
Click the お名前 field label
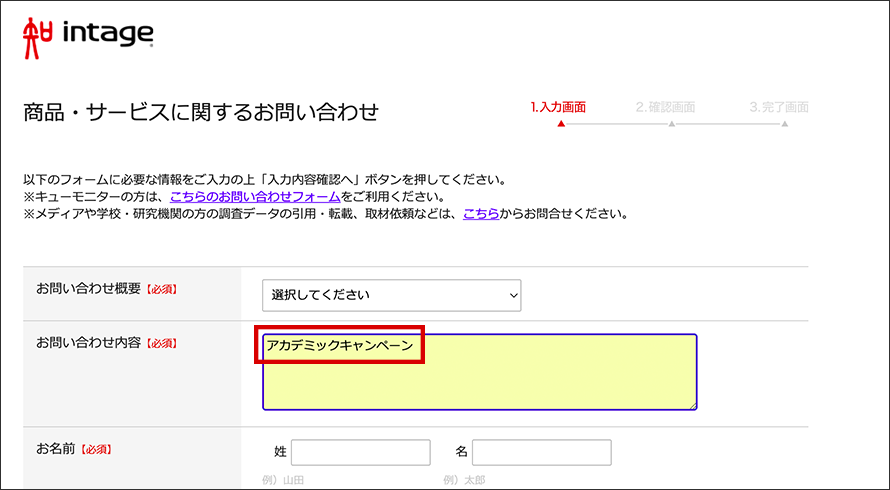click(x=57, y=449)
